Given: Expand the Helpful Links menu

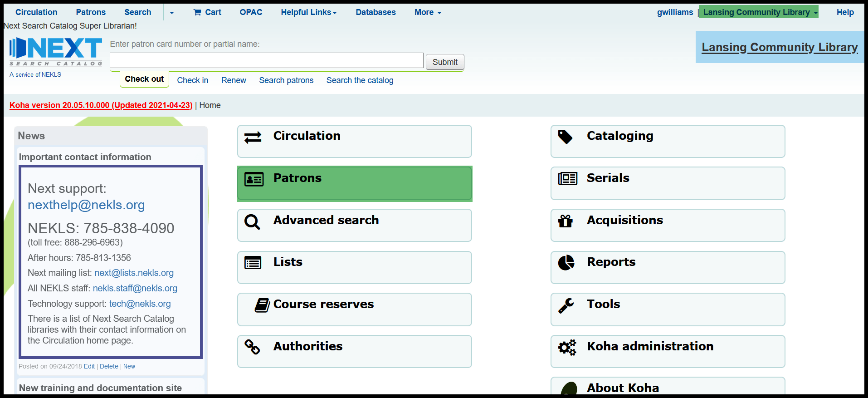Looking at the screenshot, I should pos(309,12).
